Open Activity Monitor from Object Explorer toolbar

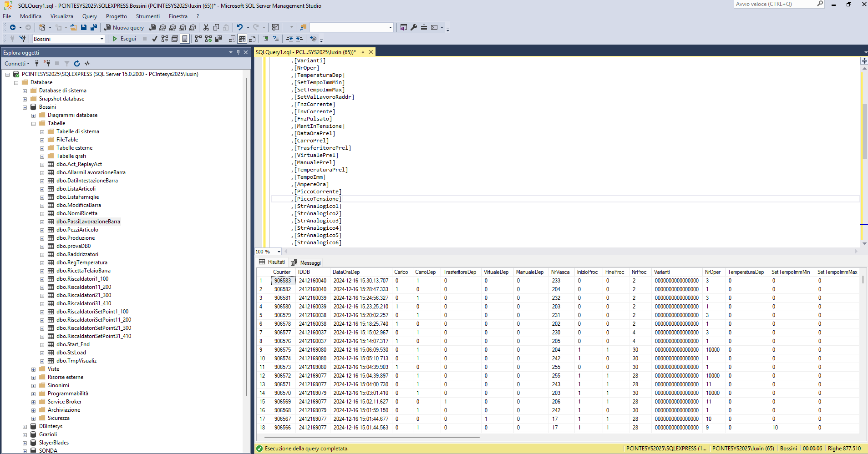coord(87,63)
